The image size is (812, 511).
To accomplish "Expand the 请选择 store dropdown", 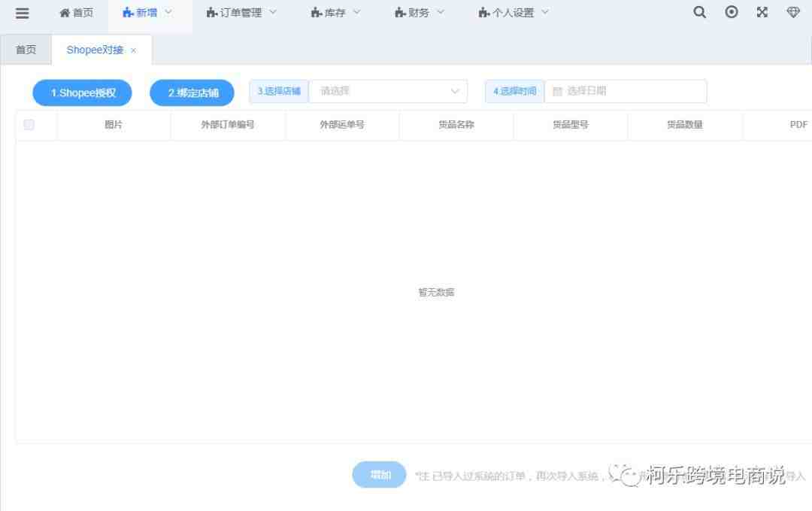I will point(388,91).
